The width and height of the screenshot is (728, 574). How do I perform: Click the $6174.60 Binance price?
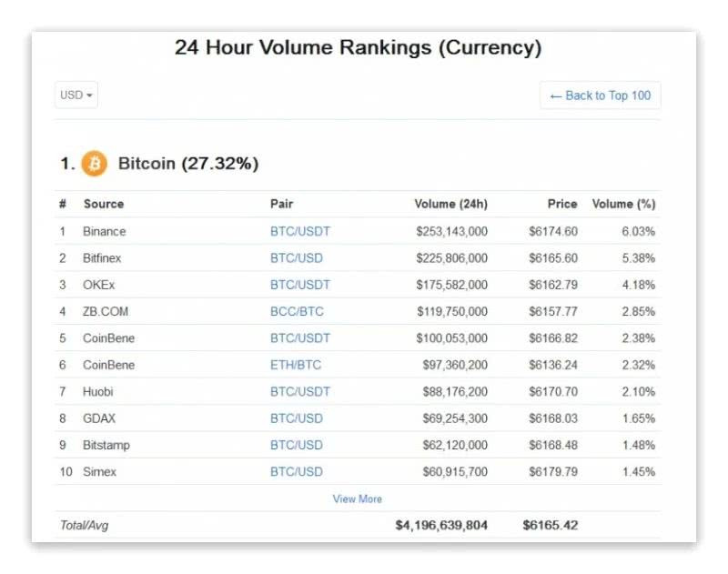[x=553, y=232]
